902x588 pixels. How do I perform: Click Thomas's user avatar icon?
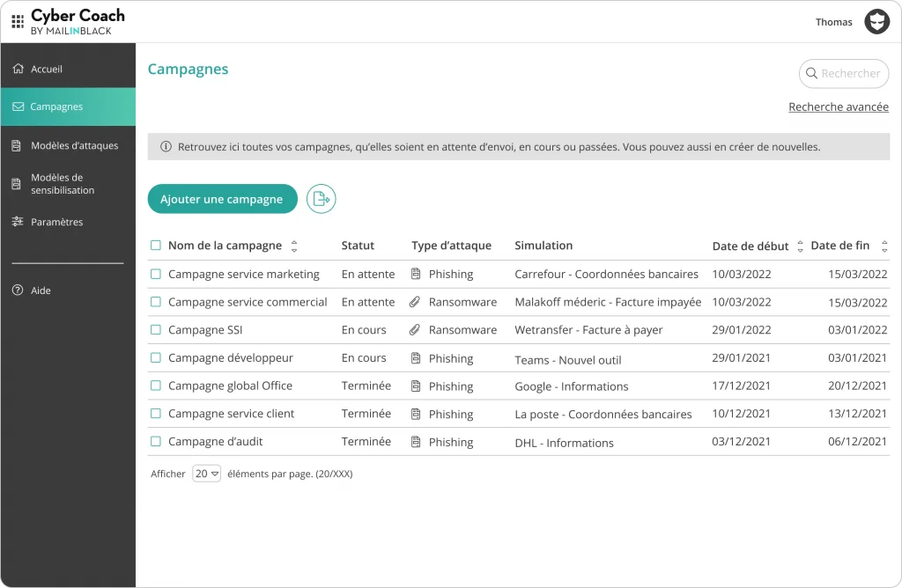click(x=876, y=22)
